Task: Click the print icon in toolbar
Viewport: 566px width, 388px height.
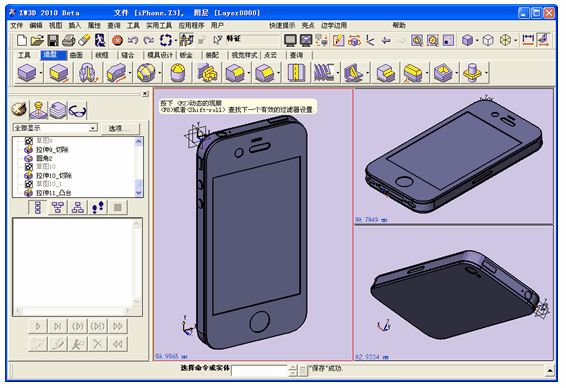Action: tap(68, 40)
